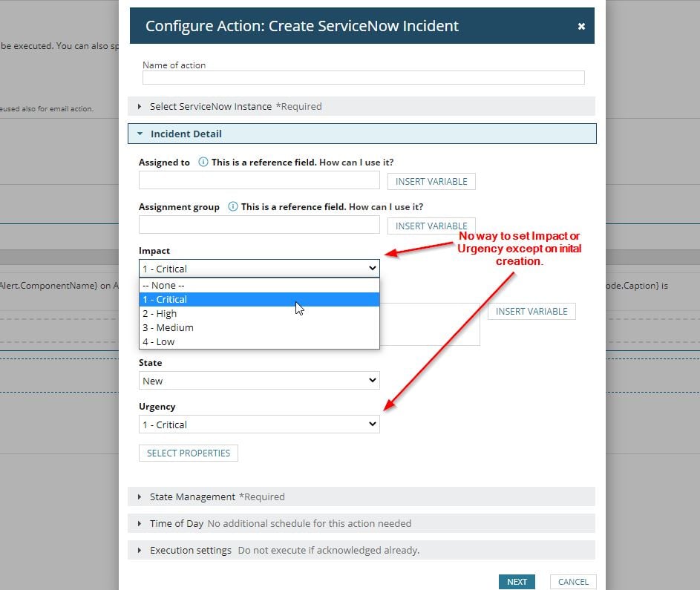The image size is (700, 590).
Task: Click Insert Variable next to Assignment group
Action: pos(431,226)
